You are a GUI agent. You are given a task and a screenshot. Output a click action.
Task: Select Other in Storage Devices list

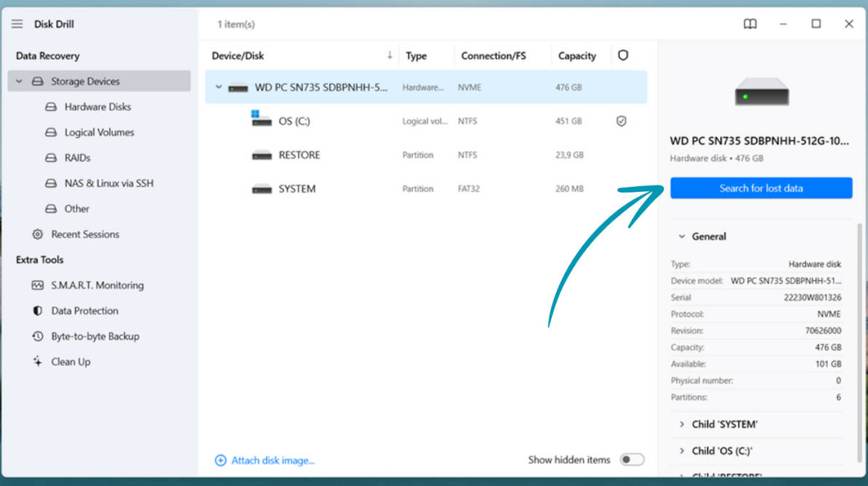click(x=77, y=208)
